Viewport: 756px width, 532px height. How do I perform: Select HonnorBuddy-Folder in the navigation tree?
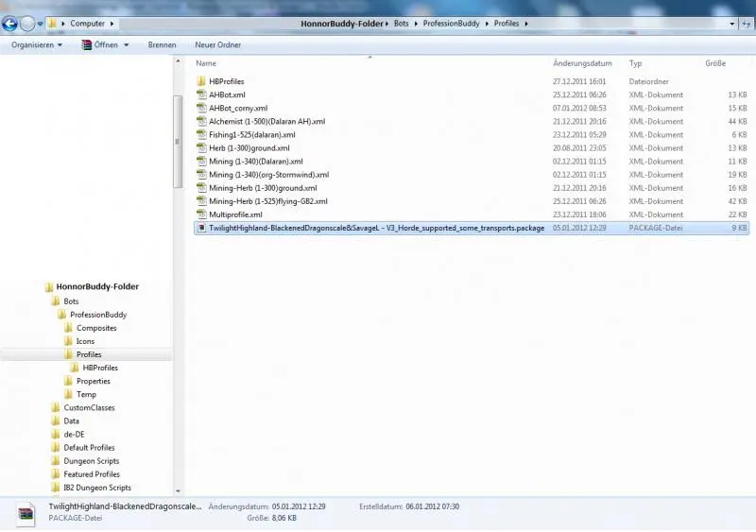pos(97,286)
